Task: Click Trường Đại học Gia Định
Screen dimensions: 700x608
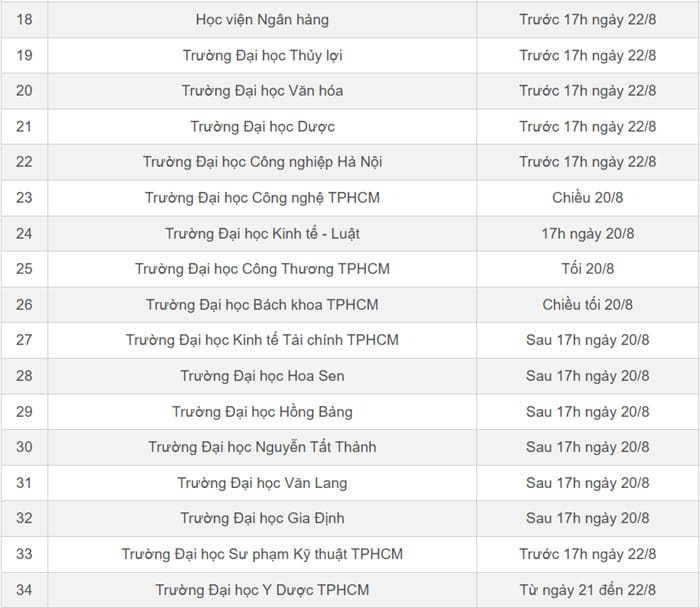Action: [262, 519]
